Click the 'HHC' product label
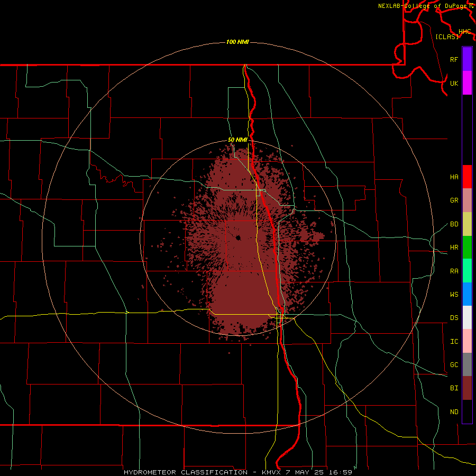 pos(465,32)
